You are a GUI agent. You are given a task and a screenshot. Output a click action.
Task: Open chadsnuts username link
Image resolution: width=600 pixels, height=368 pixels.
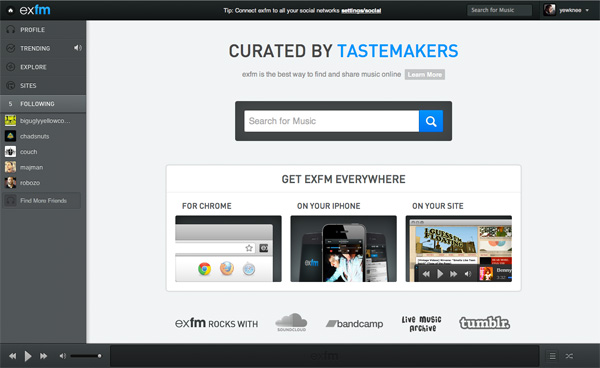34,136
